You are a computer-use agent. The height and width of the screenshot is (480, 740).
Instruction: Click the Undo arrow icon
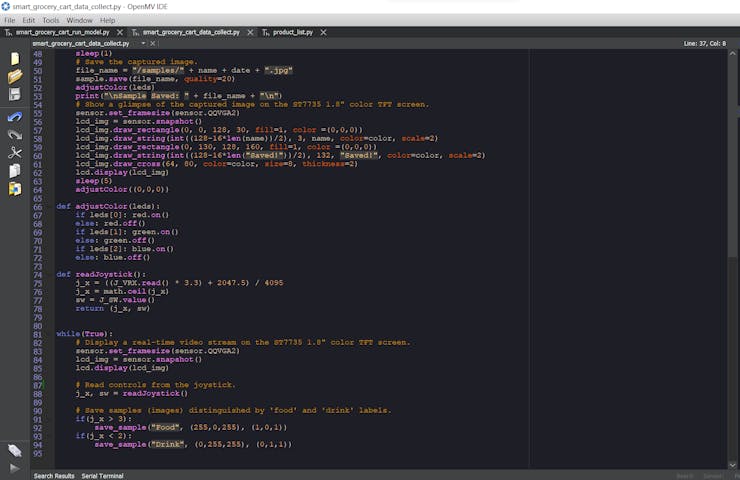coord(14,117)
